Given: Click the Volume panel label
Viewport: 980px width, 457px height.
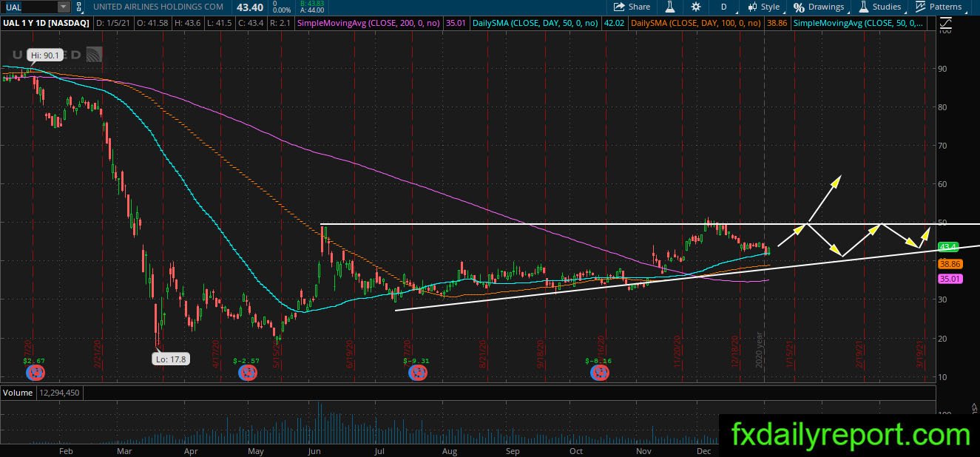Looking at the screenshot, I should point(18,393).
